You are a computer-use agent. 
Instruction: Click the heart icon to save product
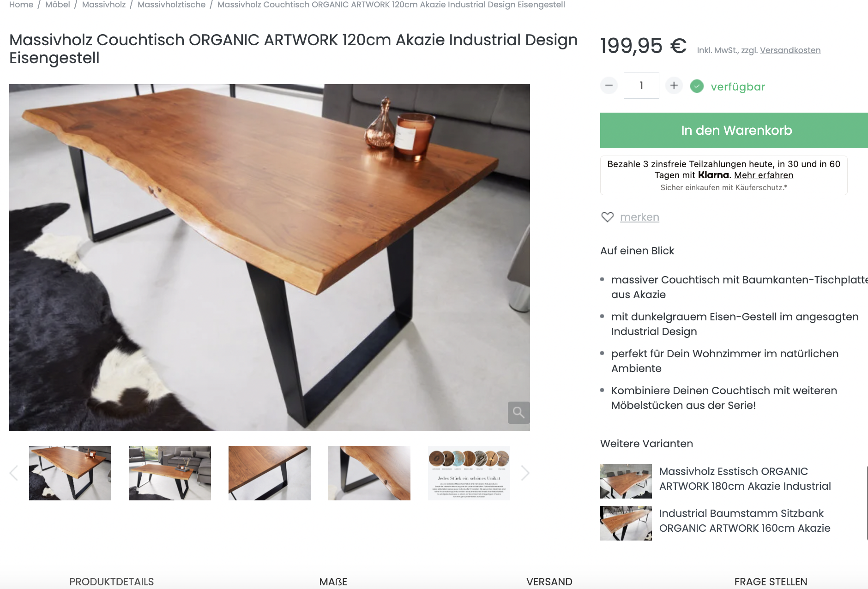coord(607,217)
